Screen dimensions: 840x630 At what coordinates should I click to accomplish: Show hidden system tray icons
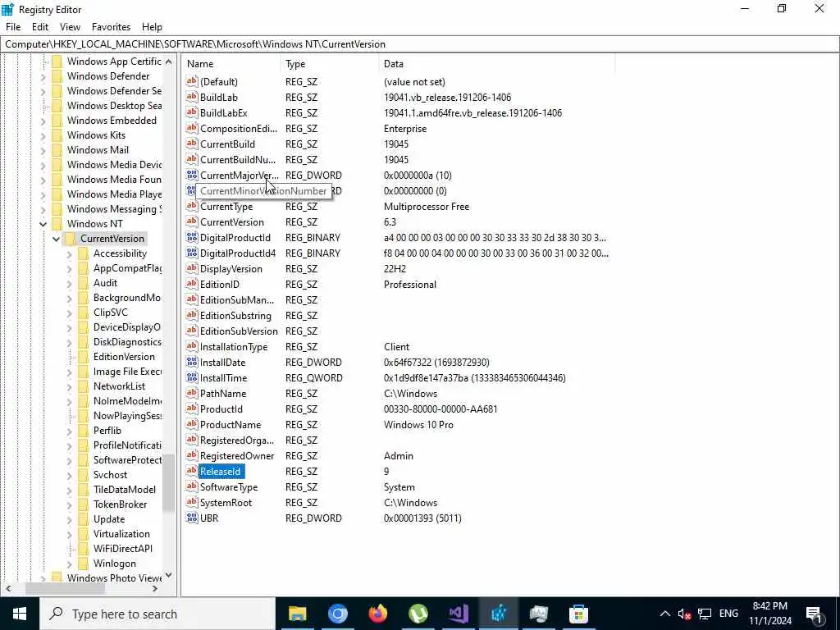664,614
